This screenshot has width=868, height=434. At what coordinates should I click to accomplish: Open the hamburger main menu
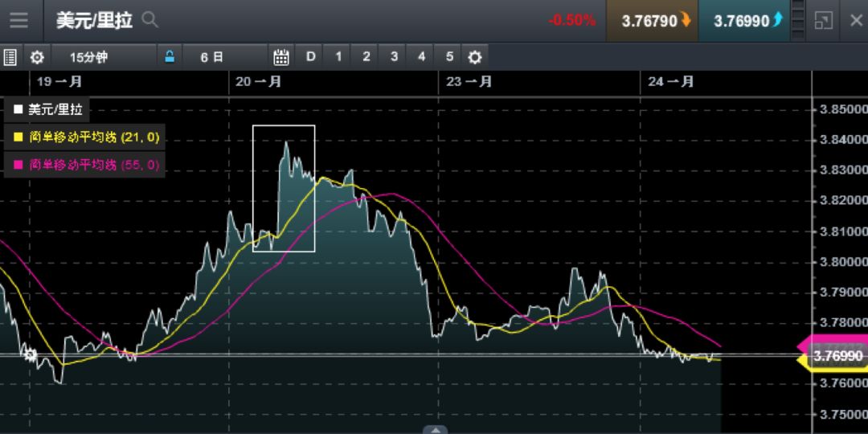pyautogui.click(x=18, y=21)
